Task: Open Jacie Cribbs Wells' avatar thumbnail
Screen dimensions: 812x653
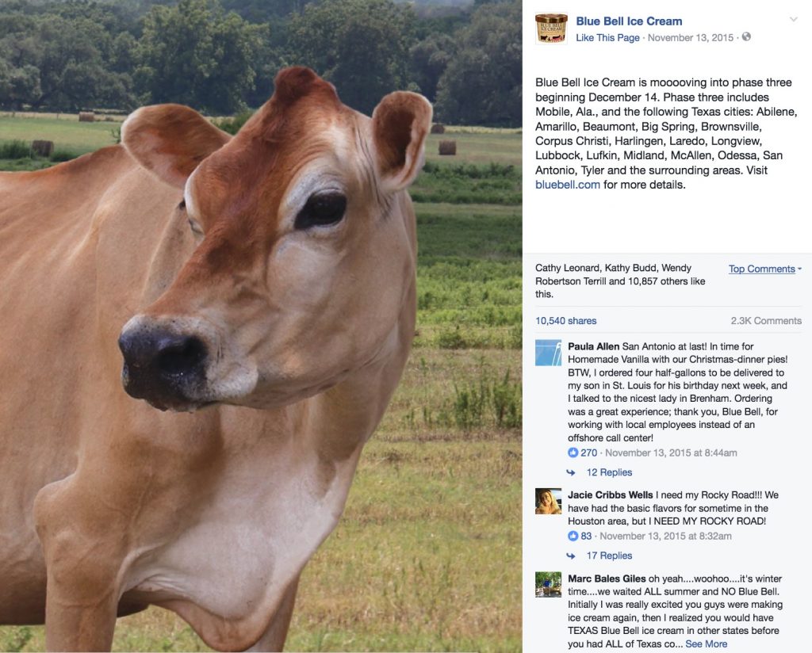Action: tap(548, 502)
